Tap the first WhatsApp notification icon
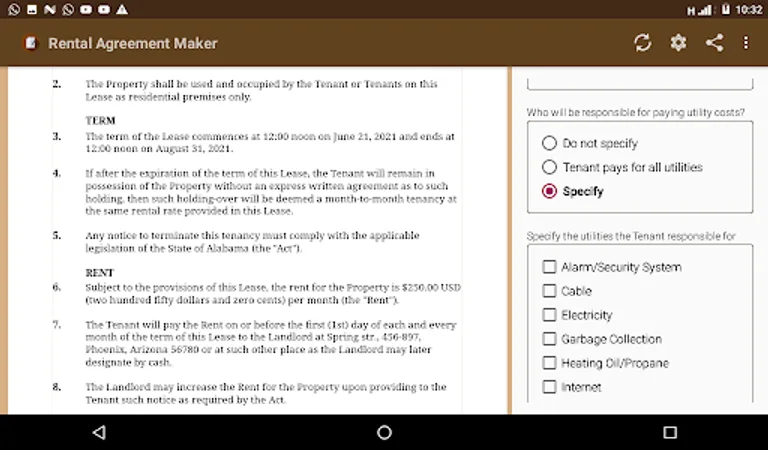Screen dimensions: 768x450 tap(14, 9)
